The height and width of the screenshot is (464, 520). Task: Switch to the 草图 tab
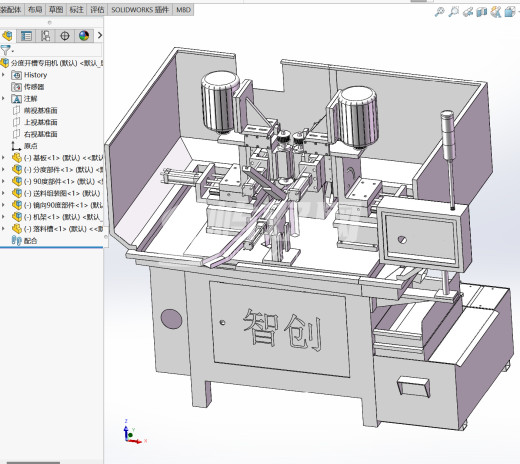coord(56,10)
